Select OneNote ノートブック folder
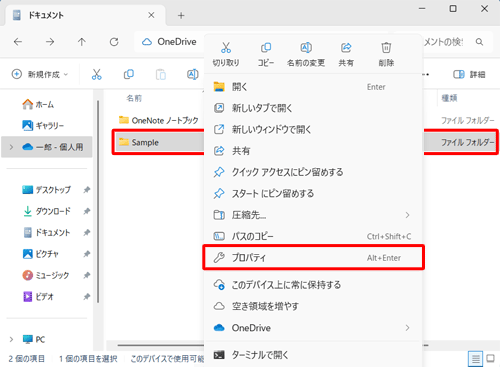 159,120
